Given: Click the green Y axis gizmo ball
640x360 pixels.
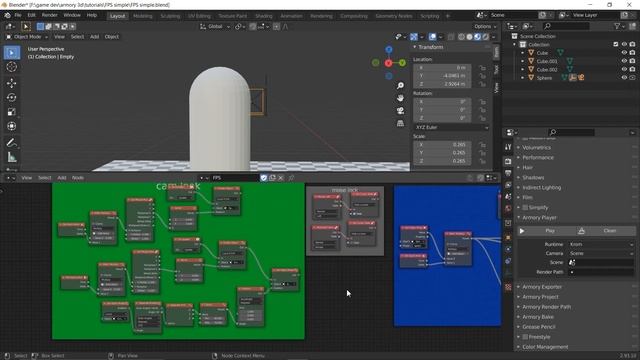Looking at the screenshot, I should [402, 62].
